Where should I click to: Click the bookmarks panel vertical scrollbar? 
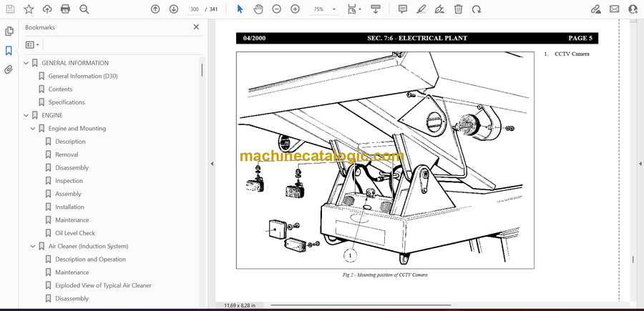click(x=202, y=70)
